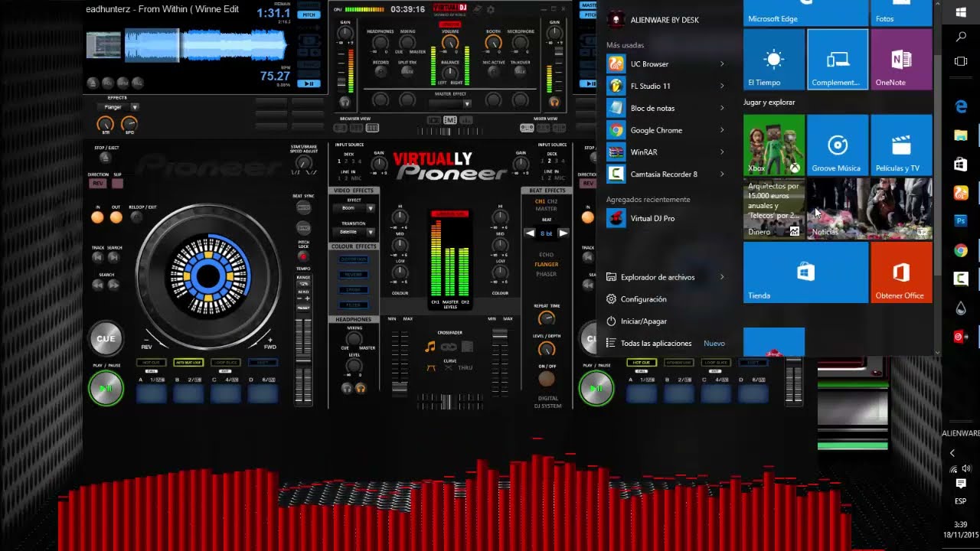Toggle REV direction on left deck

coord(97,184)
